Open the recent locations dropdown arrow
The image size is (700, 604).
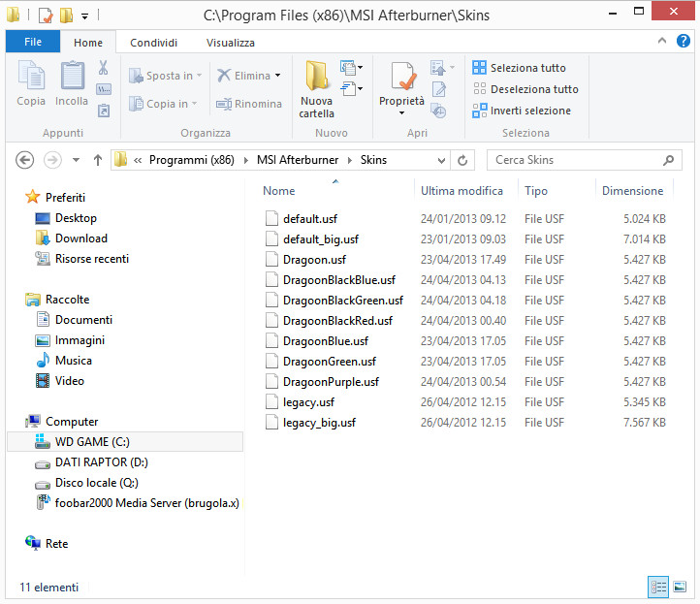76,160
